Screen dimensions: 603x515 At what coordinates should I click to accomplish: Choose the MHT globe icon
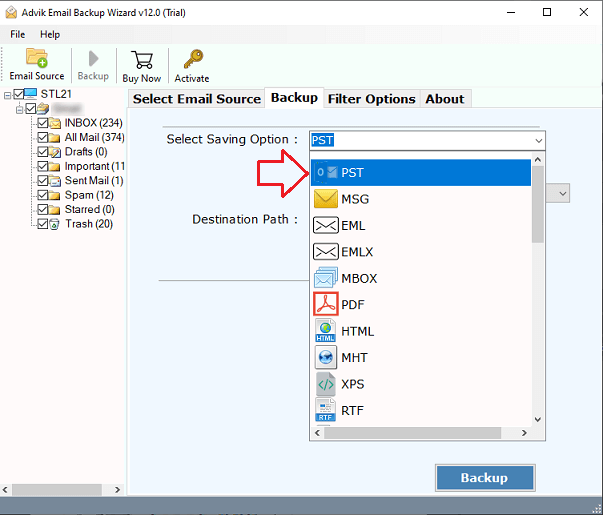coord(325,357)
